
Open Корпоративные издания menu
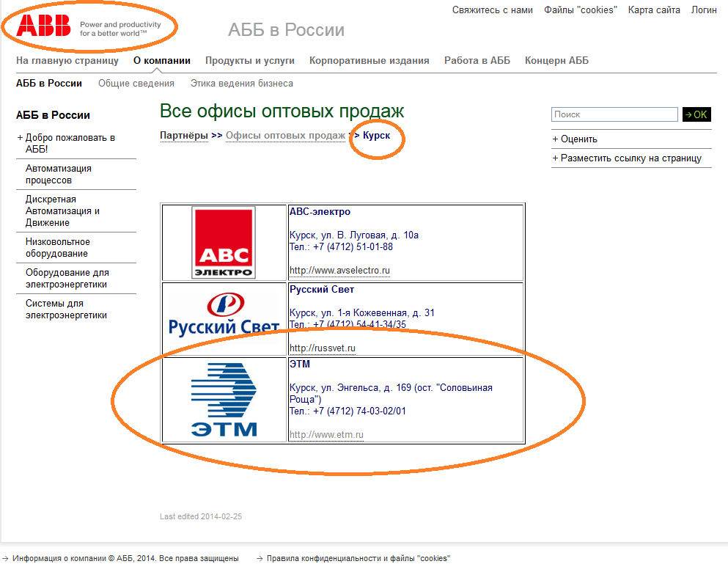(x=369, y=60)
